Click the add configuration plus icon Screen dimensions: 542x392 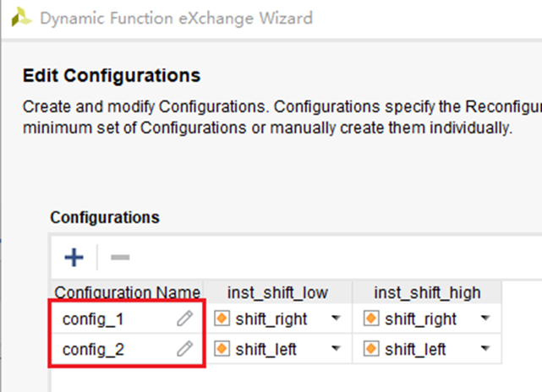tap(75, 257)
